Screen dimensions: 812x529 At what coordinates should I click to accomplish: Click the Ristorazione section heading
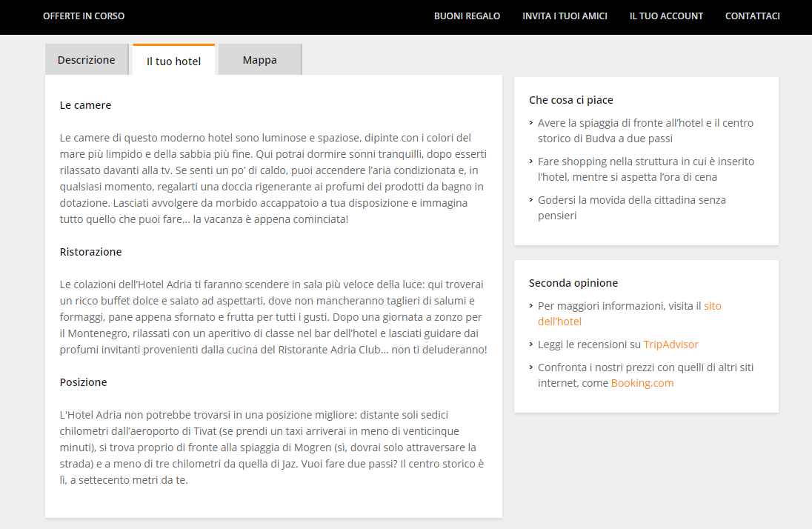tap(90, 252)
